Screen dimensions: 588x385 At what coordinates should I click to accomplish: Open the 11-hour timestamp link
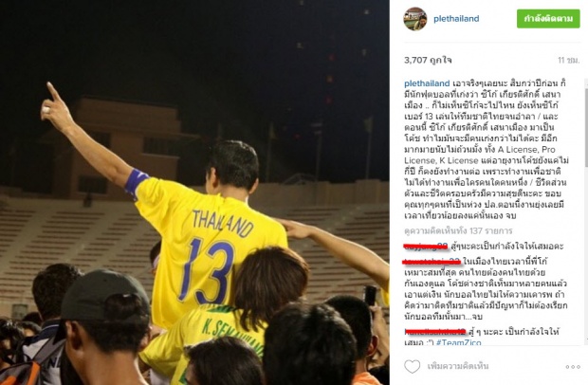click(x=568, y=60)
